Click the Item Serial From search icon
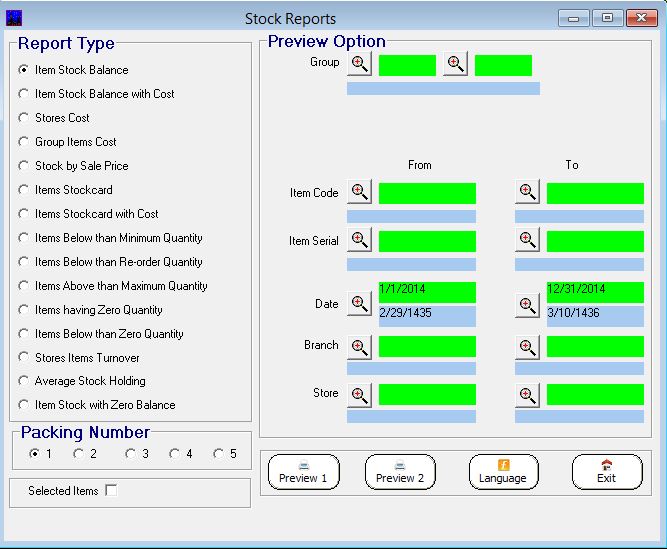Screen dimensions: 667x549 click(x=360, y=240)
